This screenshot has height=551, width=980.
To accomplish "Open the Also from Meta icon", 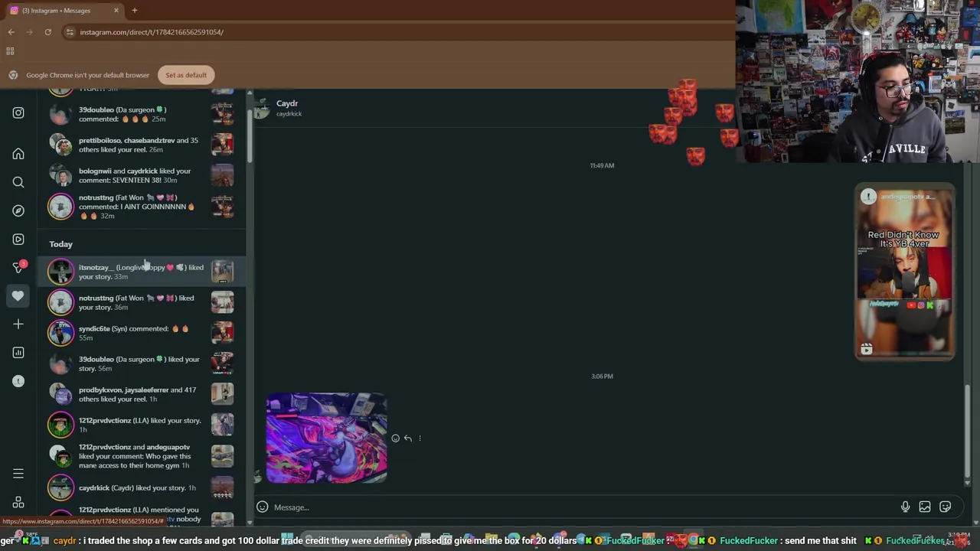I will pos(18,503).
